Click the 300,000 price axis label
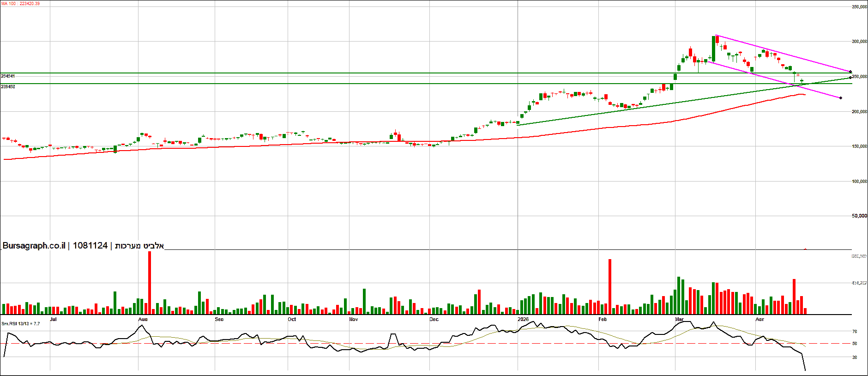868x376 pixels. tap(859, 42)
